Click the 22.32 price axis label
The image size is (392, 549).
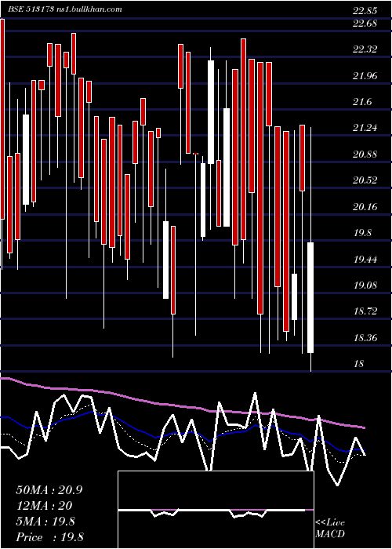pos(365,49)
